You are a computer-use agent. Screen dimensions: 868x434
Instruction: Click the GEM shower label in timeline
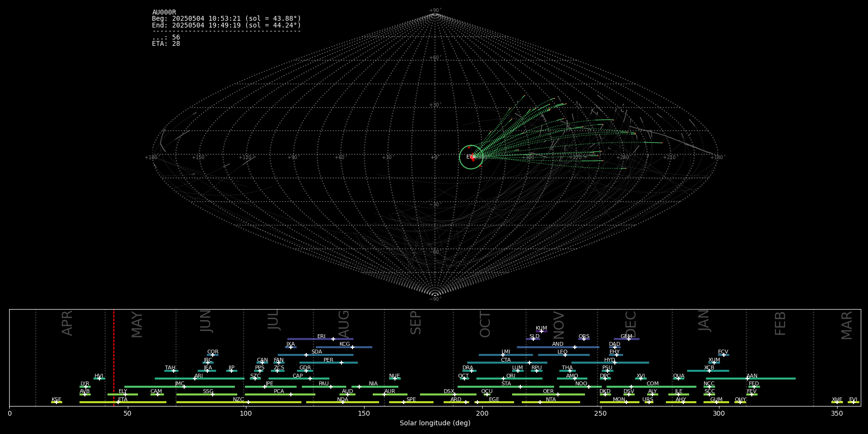[626, 337]
